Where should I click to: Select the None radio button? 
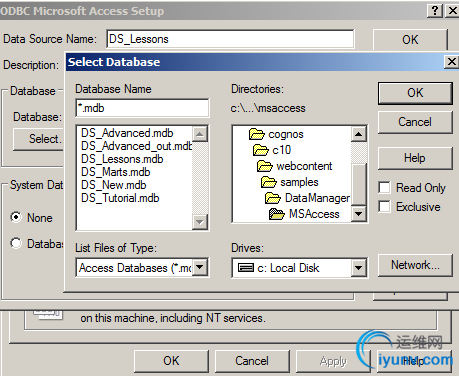click(16, 217)
